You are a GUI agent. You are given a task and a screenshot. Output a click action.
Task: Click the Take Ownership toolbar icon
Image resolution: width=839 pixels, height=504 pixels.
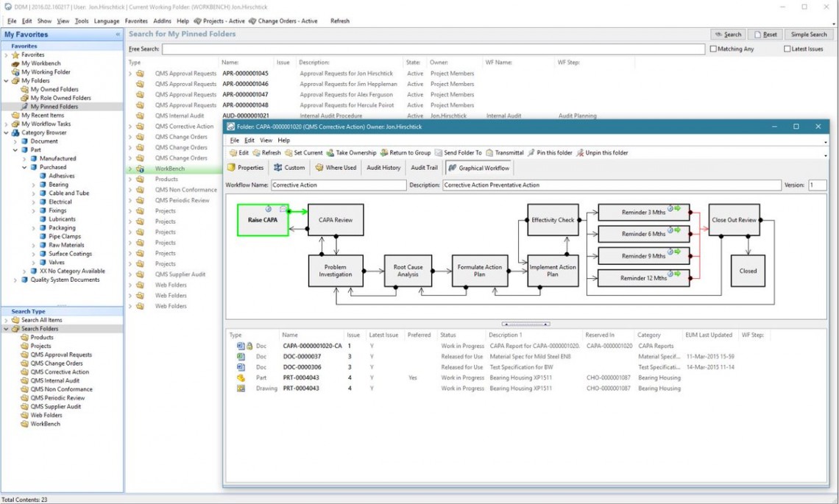point(330,153)
